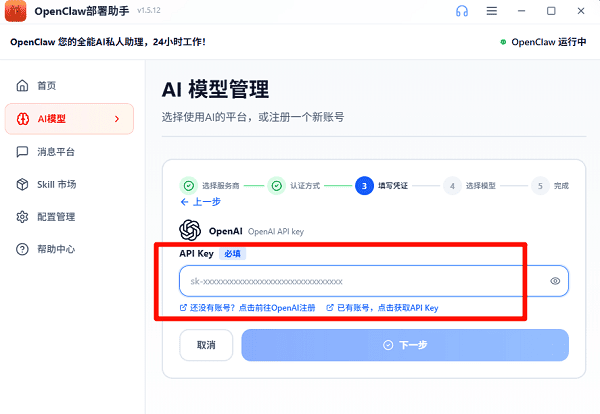This screenshot has height=414, width=600.
Task: Click the AI 模型管理 heading
Action: [x=215, y=90]
